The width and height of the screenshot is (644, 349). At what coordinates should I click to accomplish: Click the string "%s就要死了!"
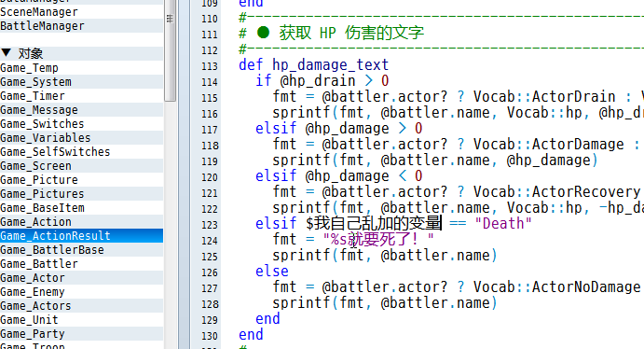[x=377, y=239]
